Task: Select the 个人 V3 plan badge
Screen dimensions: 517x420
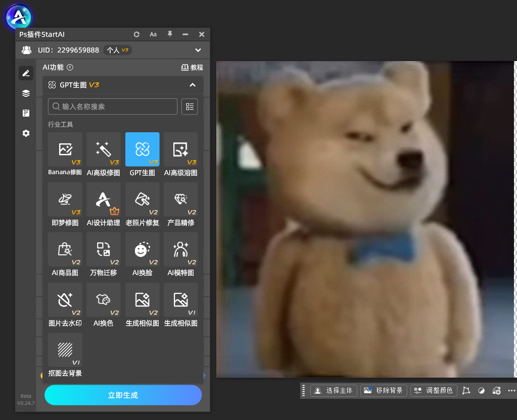Action: 117,50
